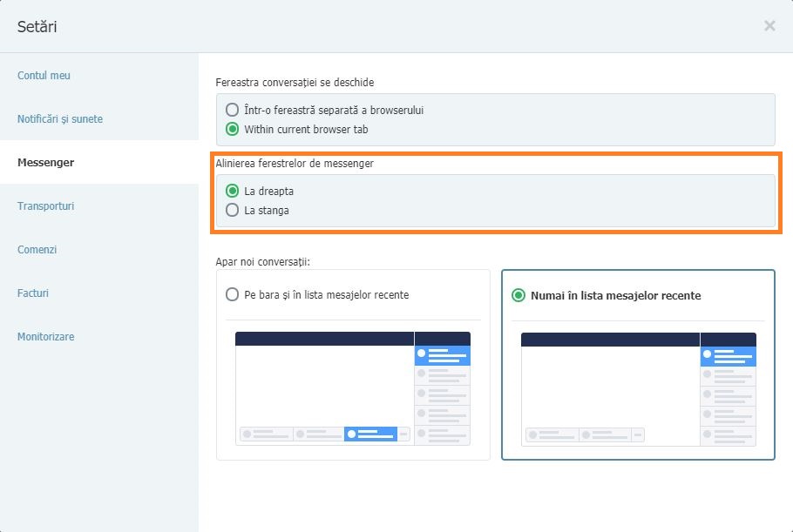793x532 pixels.
Task: Choose Within current browser tab radio
Action: click(x=232, y=129)
